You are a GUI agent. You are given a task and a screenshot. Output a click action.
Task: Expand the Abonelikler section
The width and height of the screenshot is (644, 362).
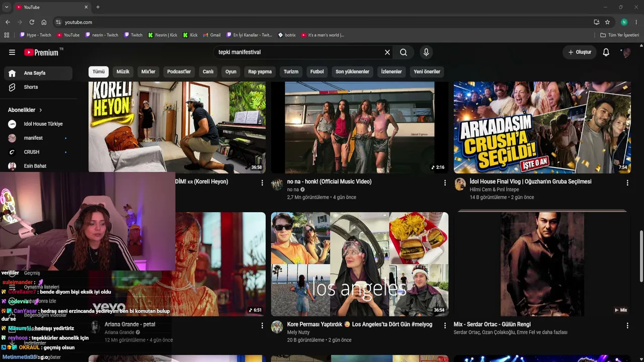pos(25,110)
